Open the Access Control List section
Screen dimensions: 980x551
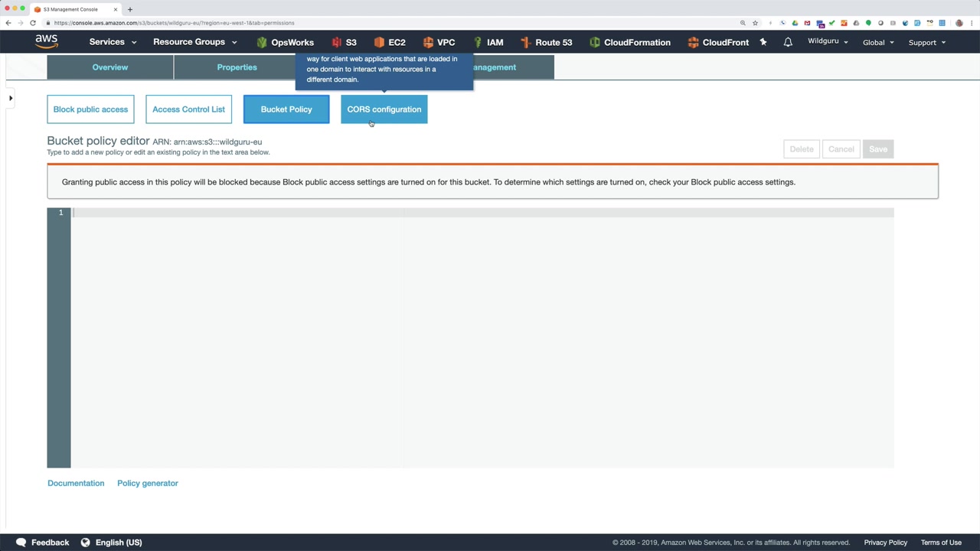pyautogui.click(x=188, y=109)
